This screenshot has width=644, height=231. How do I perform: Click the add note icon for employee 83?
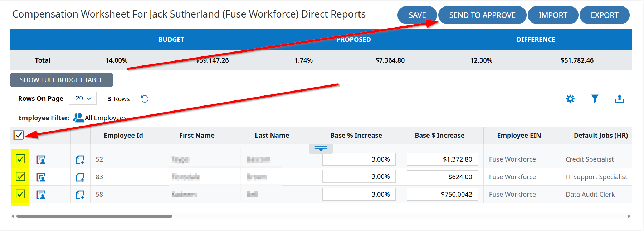80,177
